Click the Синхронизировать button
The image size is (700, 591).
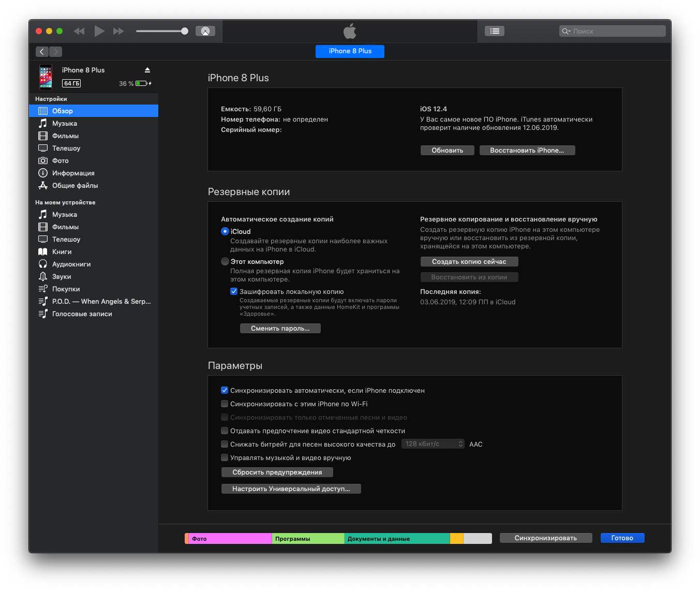[x=545, y=538]
